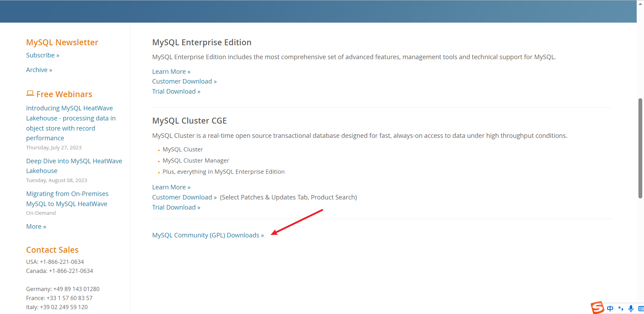Image resolution: width=644 pixels, height=314 pixels.
Task: Click the 'MySQL Cluster' bullet item text
Action: click(183, 149)
